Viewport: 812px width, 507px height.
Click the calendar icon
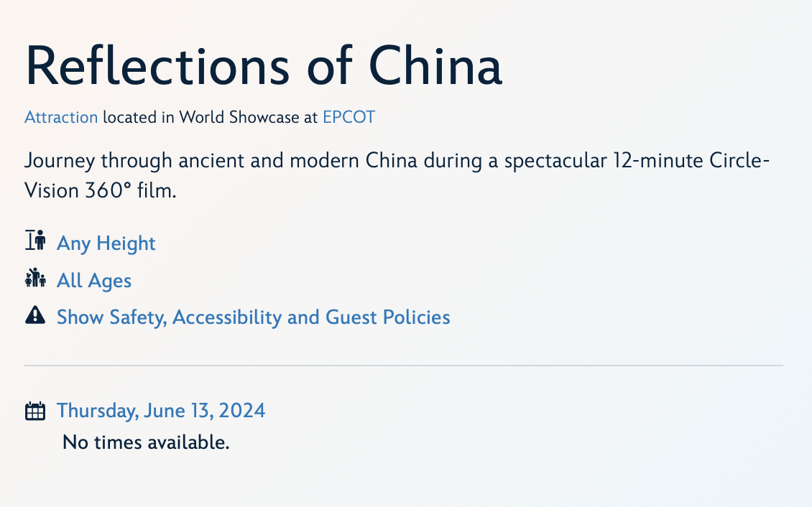coord(35,411)
